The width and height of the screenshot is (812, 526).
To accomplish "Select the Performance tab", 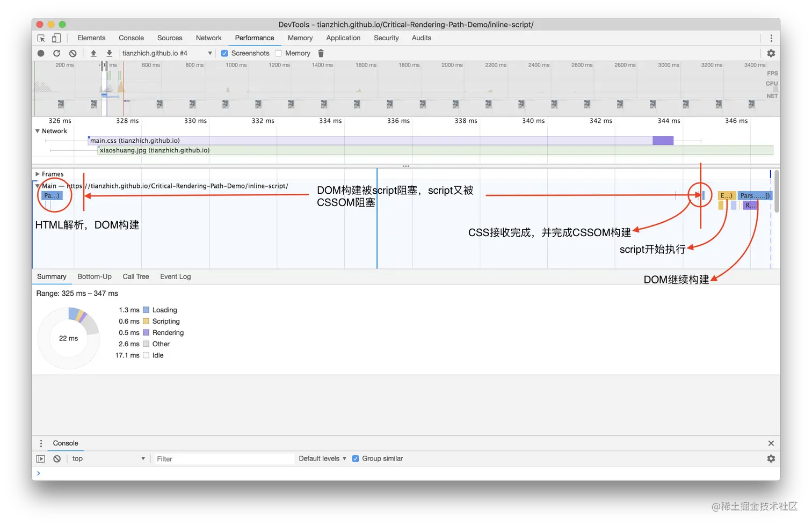I will [255, 38].
